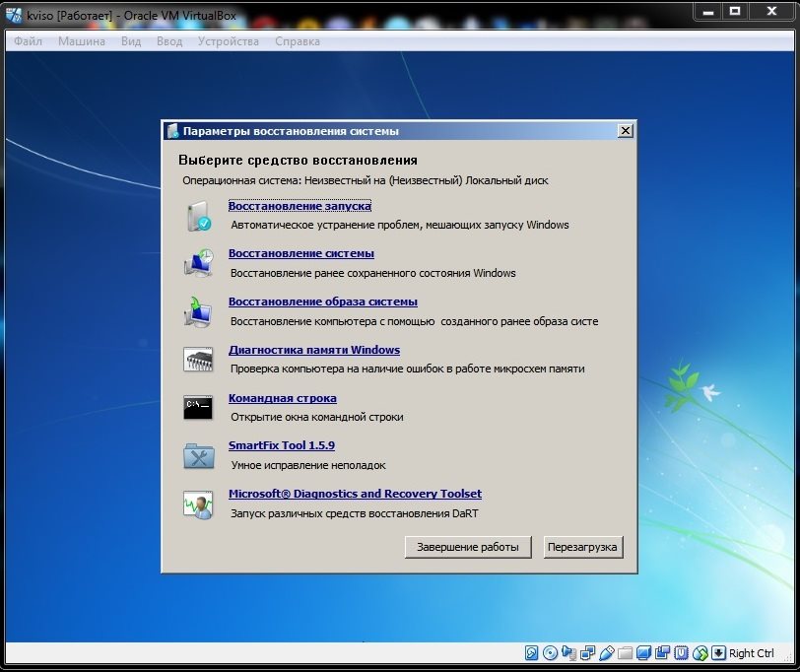800x672 pixels.
Task: Click the memory chip diagnostics icon
Action: pos(197,359)
